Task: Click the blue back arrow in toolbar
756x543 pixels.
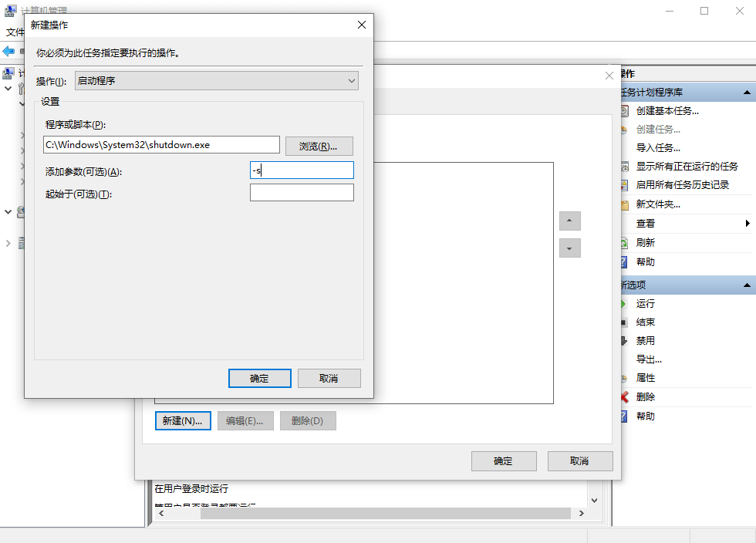Action: (x=8, y=51)
